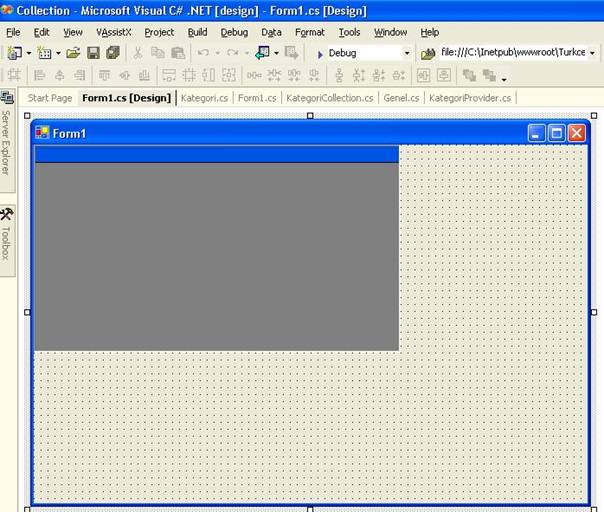Switch to the Kategori.cs tab

coord(204,98)
